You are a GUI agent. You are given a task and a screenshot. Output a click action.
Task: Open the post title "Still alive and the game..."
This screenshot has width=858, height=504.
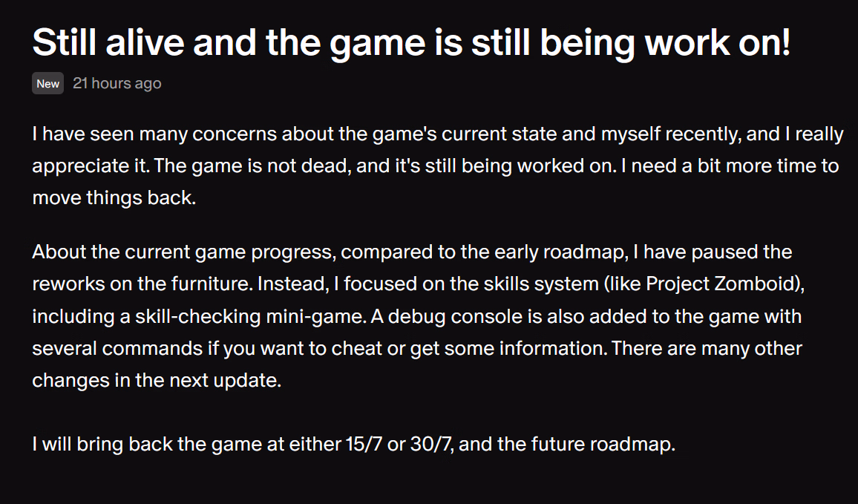(x=411, y=43)
